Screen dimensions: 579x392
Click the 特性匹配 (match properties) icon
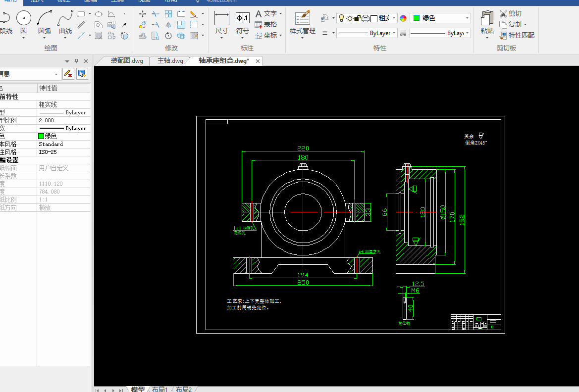(x=503, y=35)
